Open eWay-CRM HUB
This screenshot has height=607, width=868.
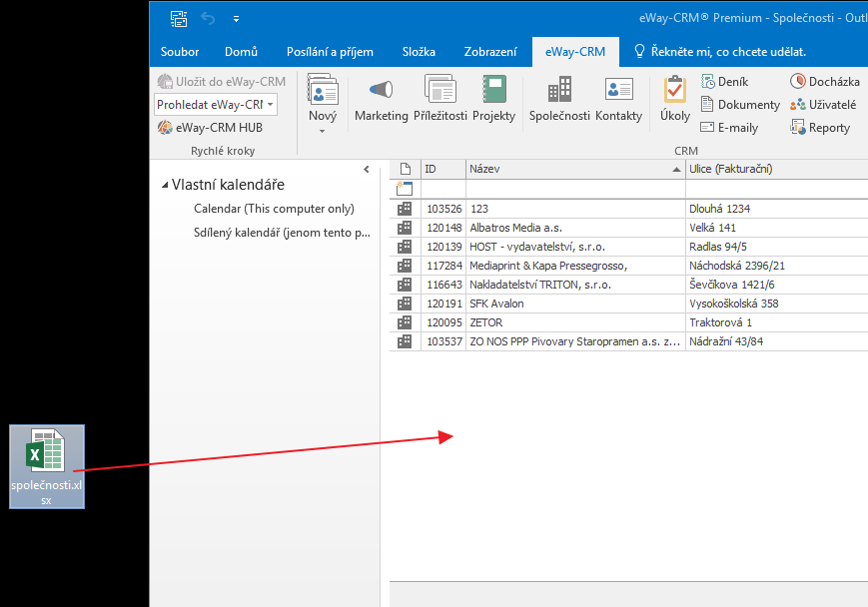210,127
